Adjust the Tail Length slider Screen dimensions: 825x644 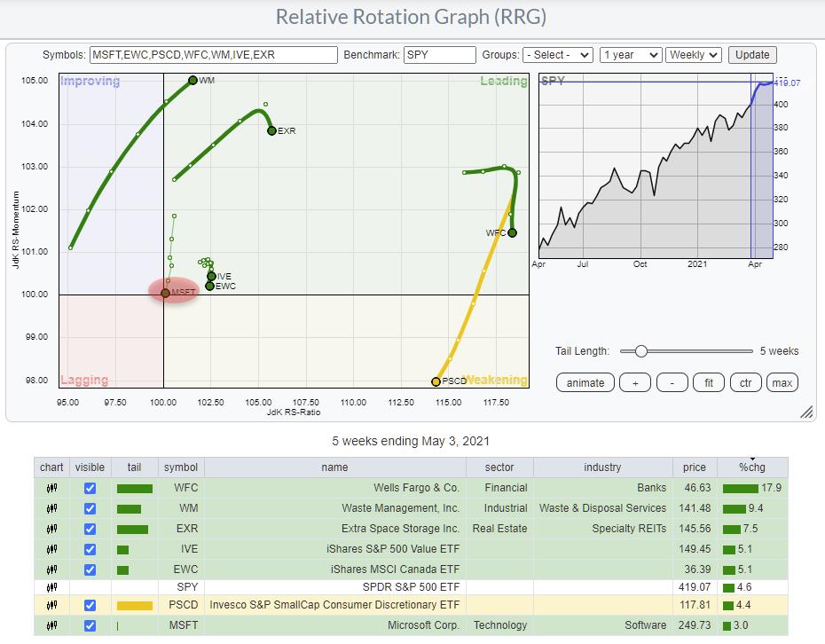640,351
